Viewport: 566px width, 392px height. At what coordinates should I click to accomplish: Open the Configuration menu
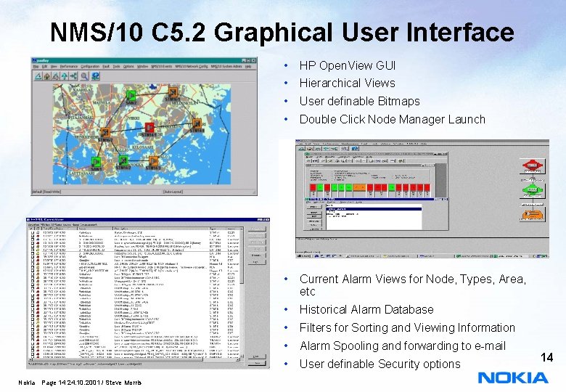pyautogui.click(x=90, y=67)
